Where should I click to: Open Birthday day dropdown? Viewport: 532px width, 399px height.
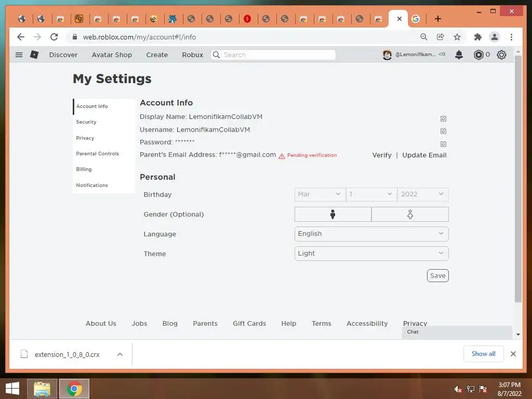coord(371,194)
